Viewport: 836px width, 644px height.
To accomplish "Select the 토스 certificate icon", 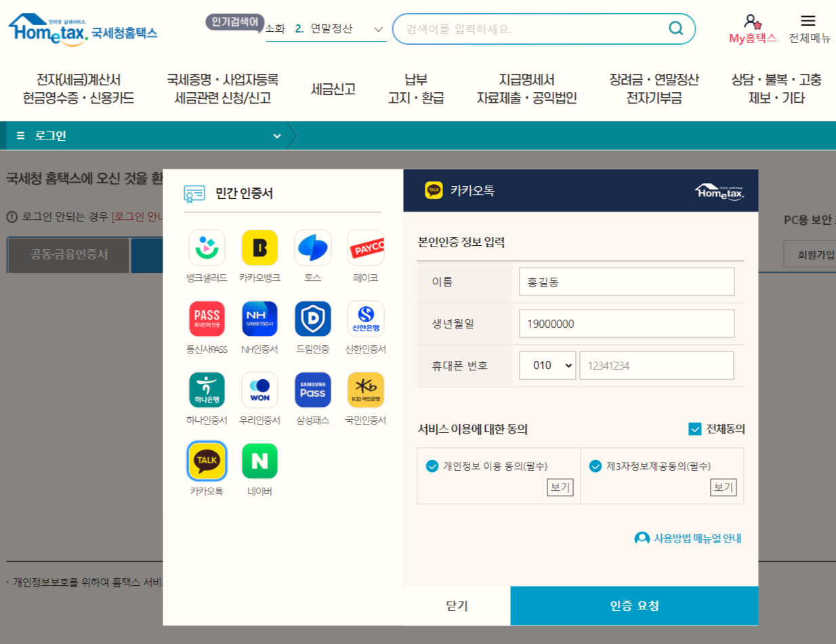I will pos(312,248).
